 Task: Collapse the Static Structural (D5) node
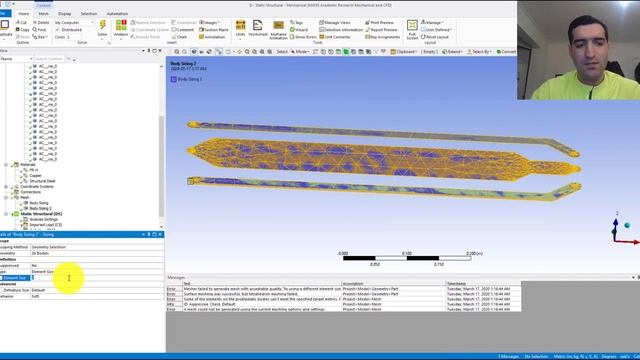[6, 214]
